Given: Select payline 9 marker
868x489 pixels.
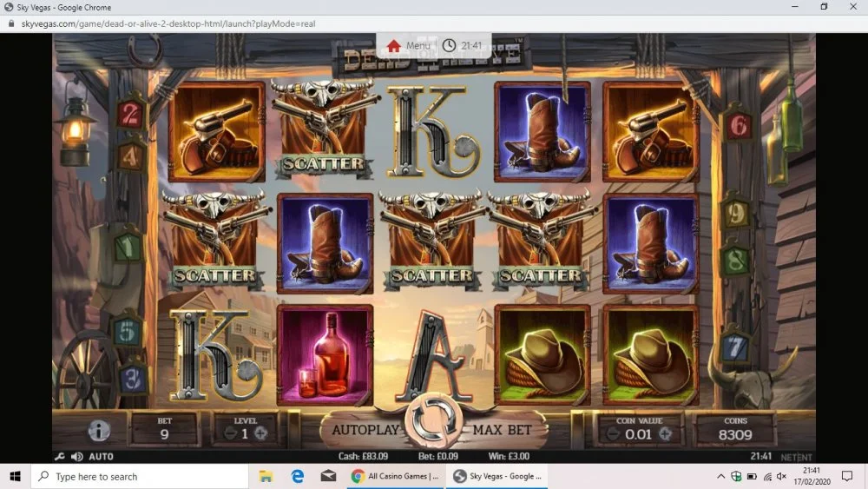Looking at the screenshot, I should pos(735,213).
